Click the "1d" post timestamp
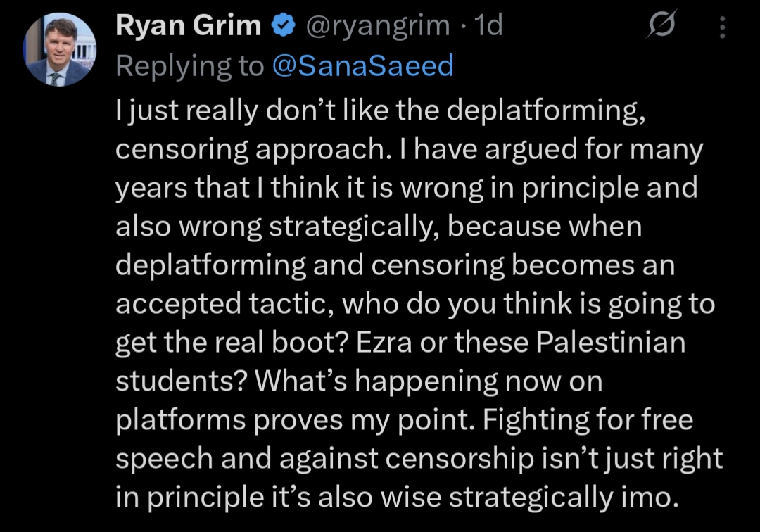Screen dimensions: 760x532 point(488,26)
